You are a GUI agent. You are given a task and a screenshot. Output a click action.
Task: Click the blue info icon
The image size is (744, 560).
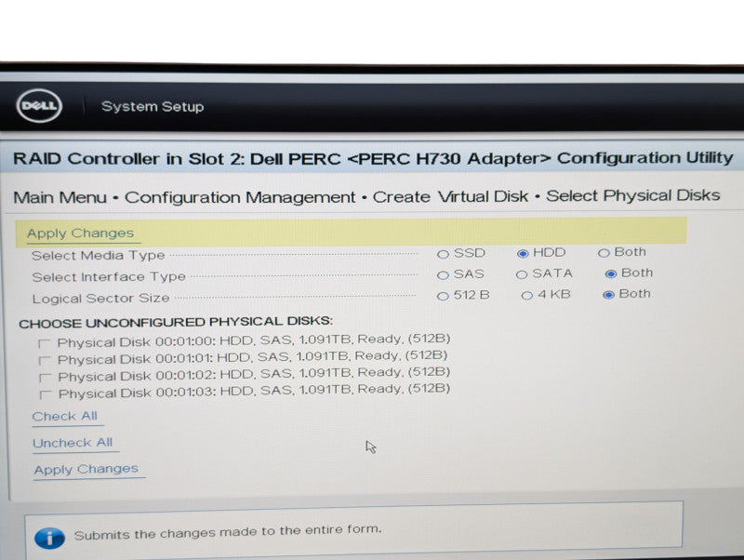pyautogui.click(x=50, y=539)
